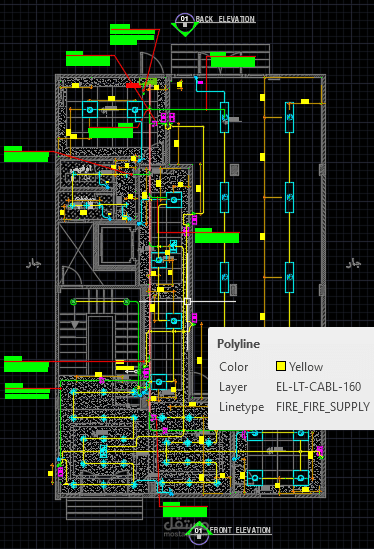Click the 01 back elevation marker circle

pos(184,22)
